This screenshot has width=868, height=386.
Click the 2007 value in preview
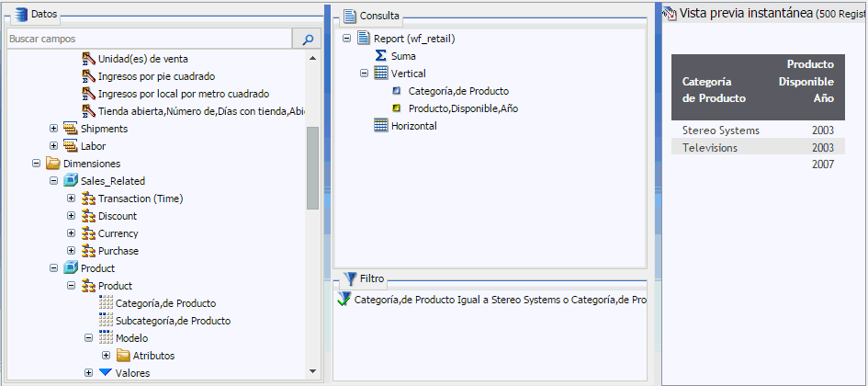pos(823,165)
